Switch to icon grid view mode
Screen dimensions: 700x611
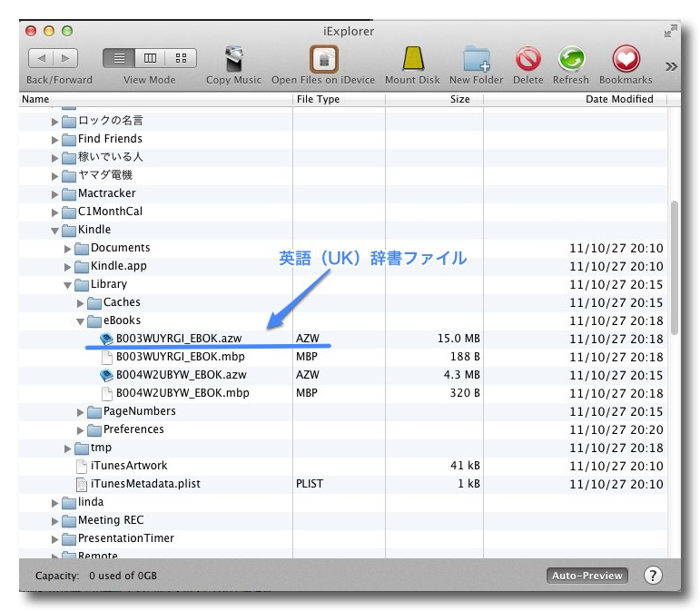click(181, 58)
